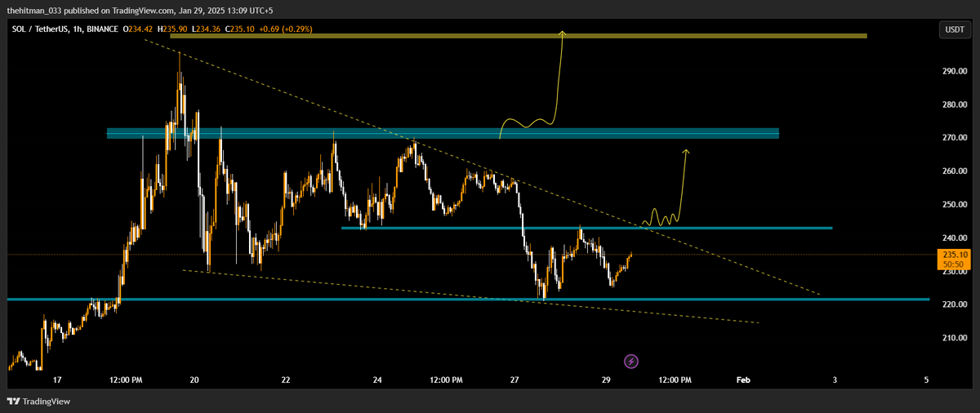
Task: Click the 5 date label on time axis
Action: pyautogui.click(x=926, y=380)
